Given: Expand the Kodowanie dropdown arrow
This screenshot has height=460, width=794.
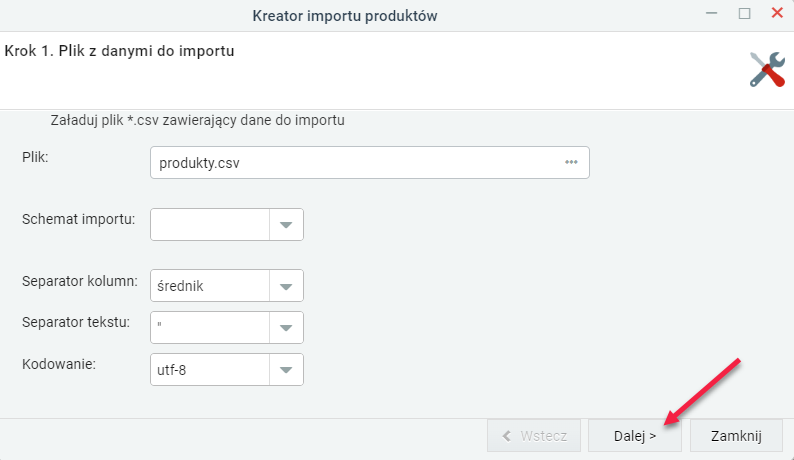Looking at the screenshot, I should (x=286, y=370).
